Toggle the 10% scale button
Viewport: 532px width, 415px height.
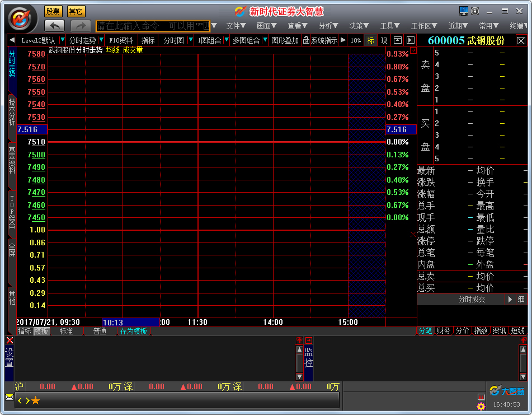click(x=356, y=40)
